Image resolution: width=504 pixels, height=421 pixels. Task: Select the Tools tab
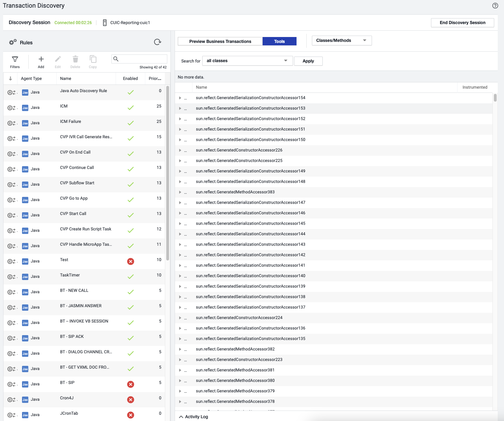(x=279, y=41)
